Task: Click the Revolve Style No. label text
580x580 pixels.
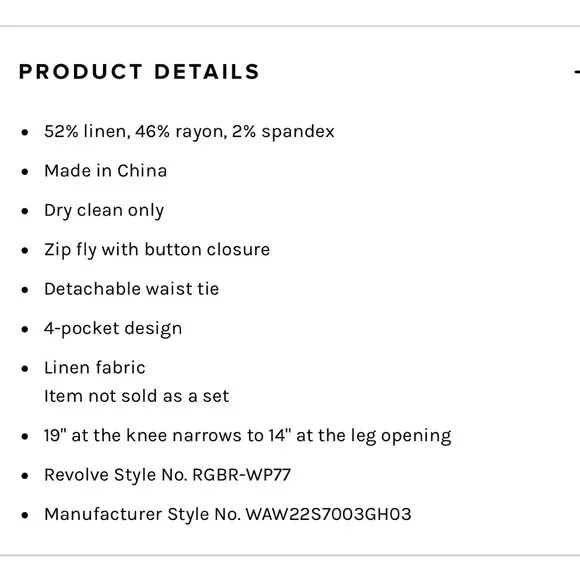Action: 116,475
